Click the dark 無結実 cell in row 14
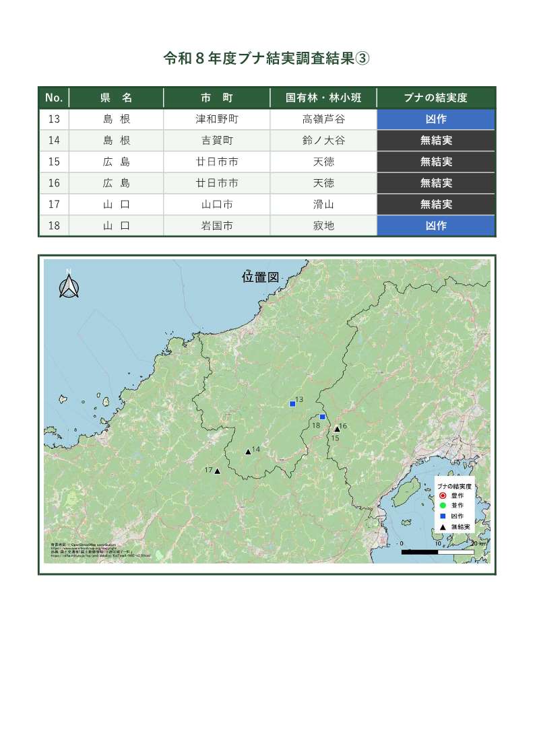Viewport: 535px width, 756px height. (x=436, y=140)
